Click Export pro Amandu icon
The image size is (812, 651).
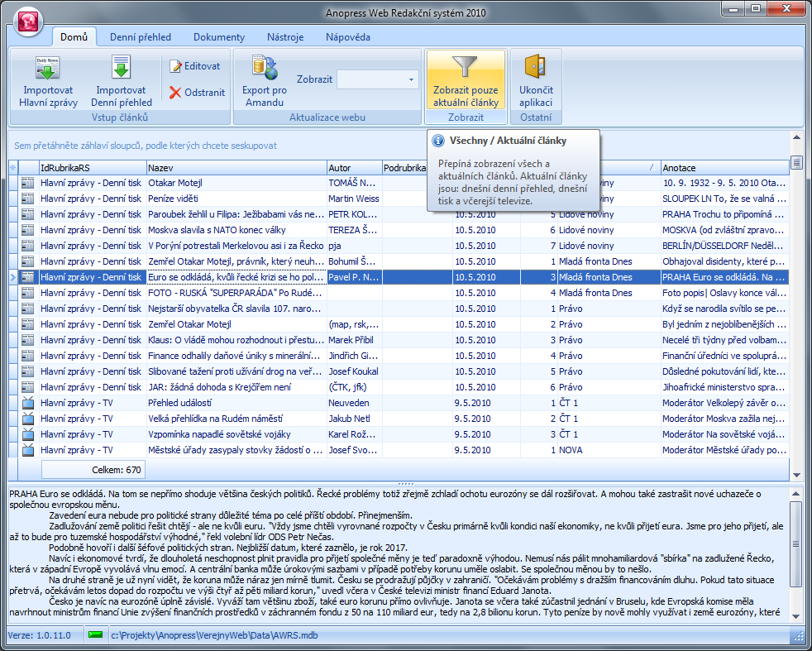tap(265, 69)
